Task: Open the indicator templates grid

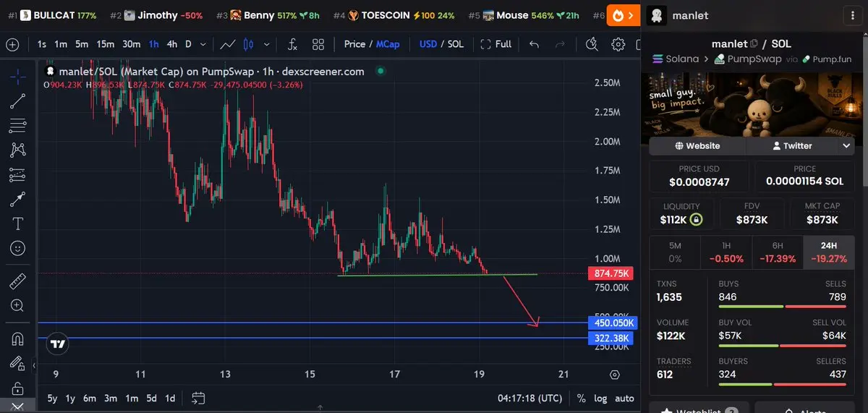Action: tap(318, 44)
